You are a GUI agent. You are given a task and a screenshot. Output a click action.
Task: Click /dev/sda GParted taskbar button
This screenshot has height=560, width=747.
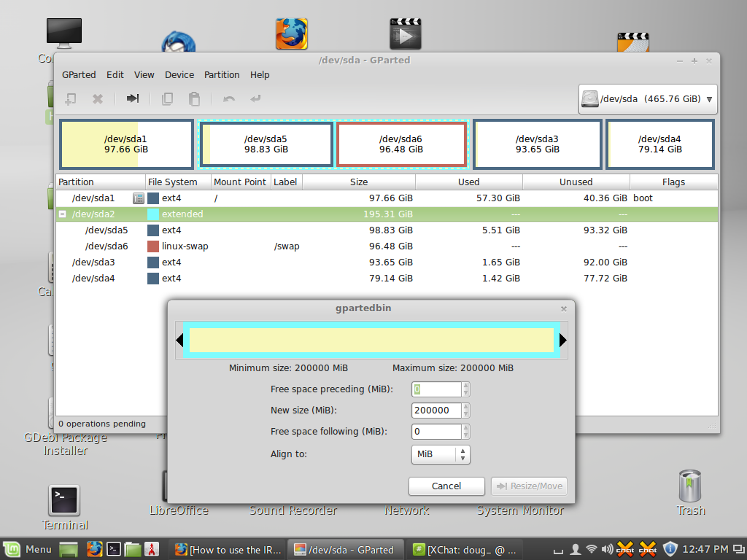pyautogui.click(x=346, y=550)
